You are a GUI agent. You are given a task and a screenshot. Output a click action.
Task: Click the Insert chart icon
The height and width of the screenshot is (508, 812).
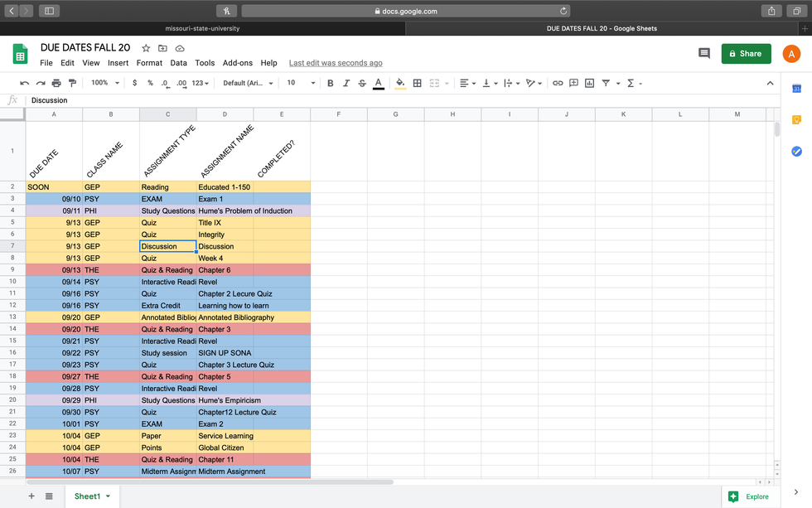point(589,83)
